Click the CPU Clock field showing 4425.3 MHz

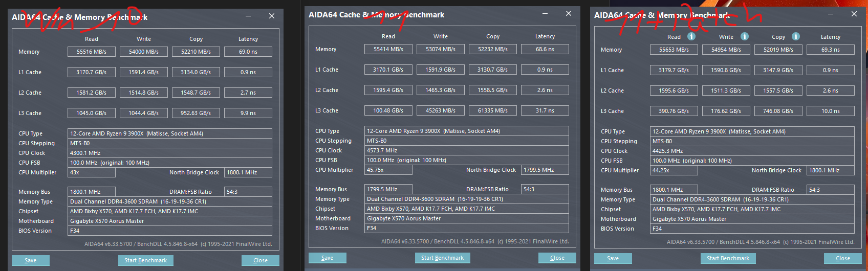point(752,151)
